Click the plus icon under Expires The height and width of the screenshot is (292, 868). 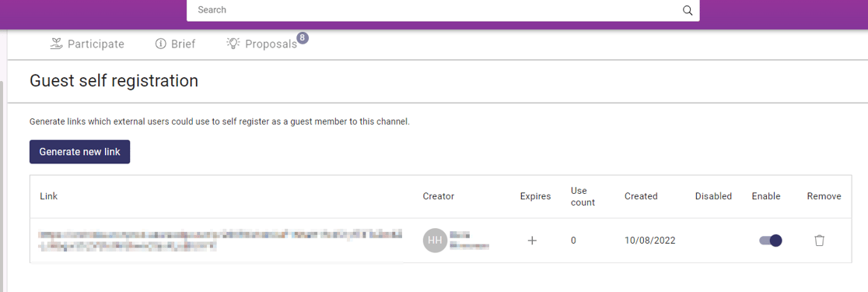tap(532, 241)
